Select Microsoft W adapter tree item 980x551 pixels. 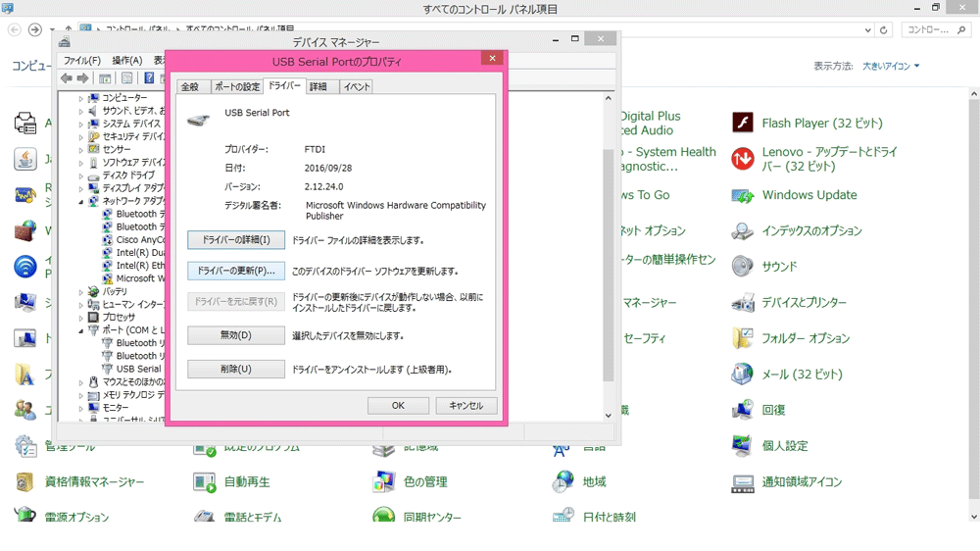pyautogui.click(x=133, y=278)
